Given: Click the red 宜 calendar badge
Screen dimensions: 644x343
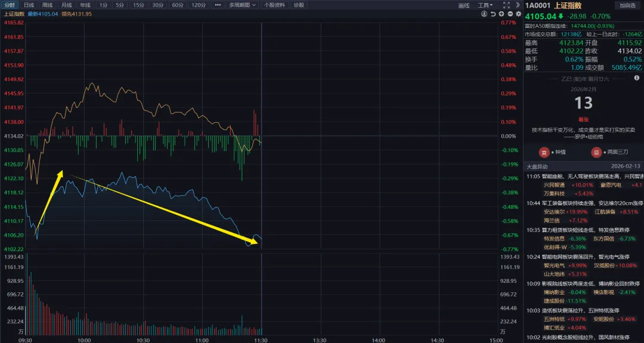Looking at the screenshot, I should coord(544,152).
